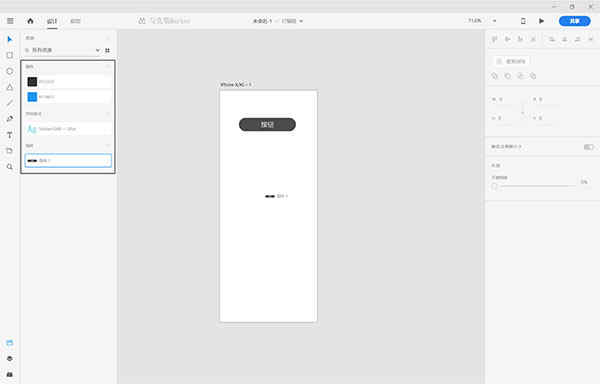Toggle the Libraries panel icon in left toolbar
The height and width of the screenshot is (384, 600).
point(10,343)
